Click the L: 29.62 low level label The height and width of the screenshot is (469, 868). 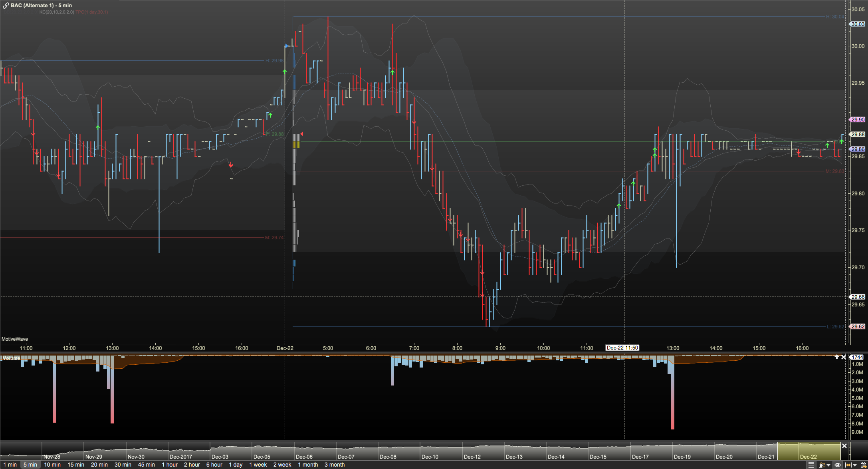(x=836, y=326)
